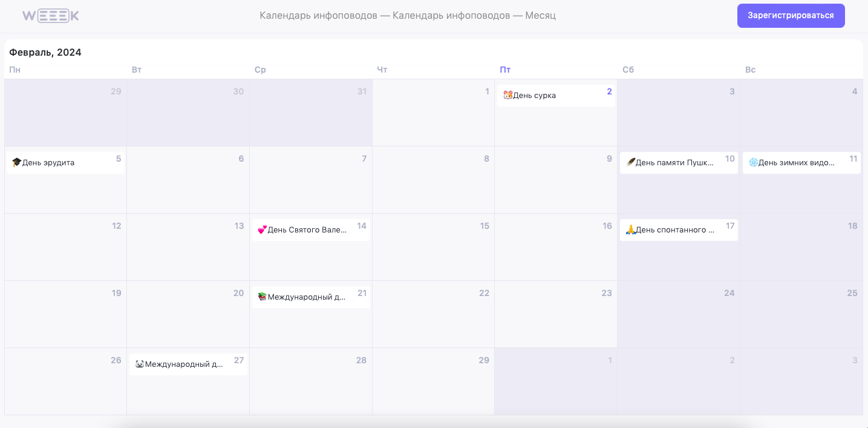The image size is (868, 428).
Task: Open the День эрудита event
Action: click(60, 163)
